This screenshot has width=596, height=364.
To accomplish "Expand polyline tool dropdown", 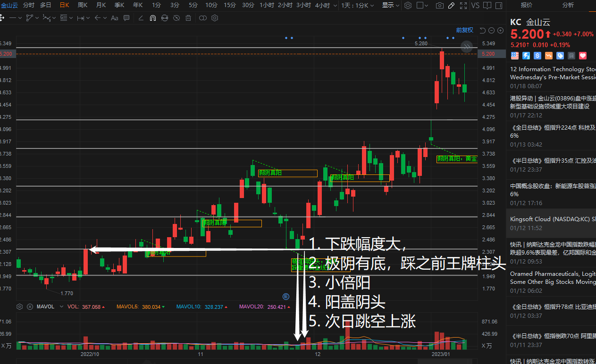I will (x=37, y=18).
